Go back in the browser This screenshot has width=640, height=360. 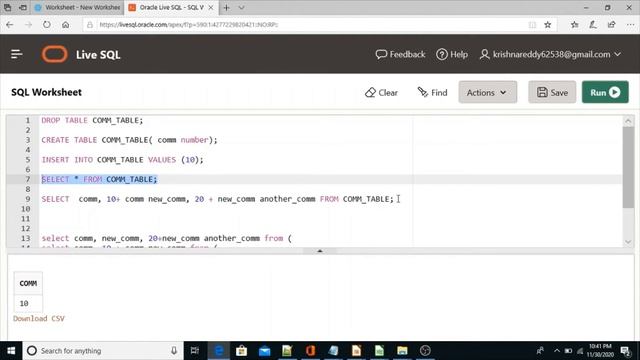click(10, 24)
